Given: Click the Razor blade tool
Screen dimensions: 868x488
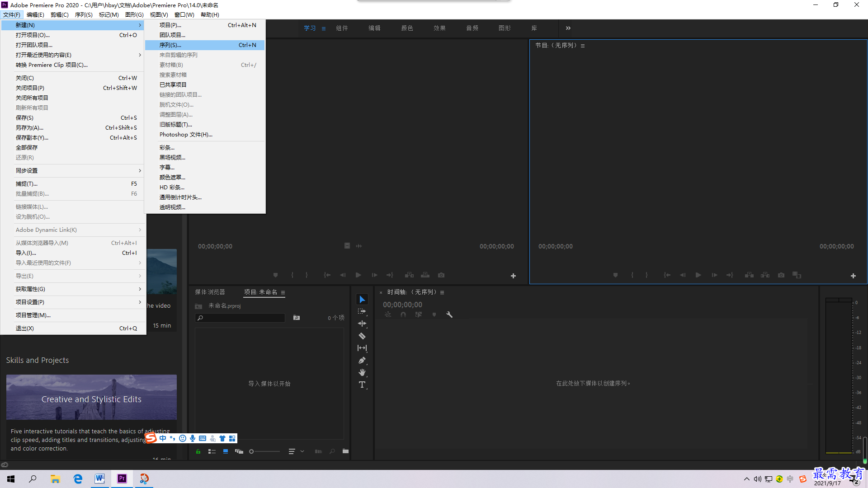Looking at the screenshot, I should [x=362, y=336].
